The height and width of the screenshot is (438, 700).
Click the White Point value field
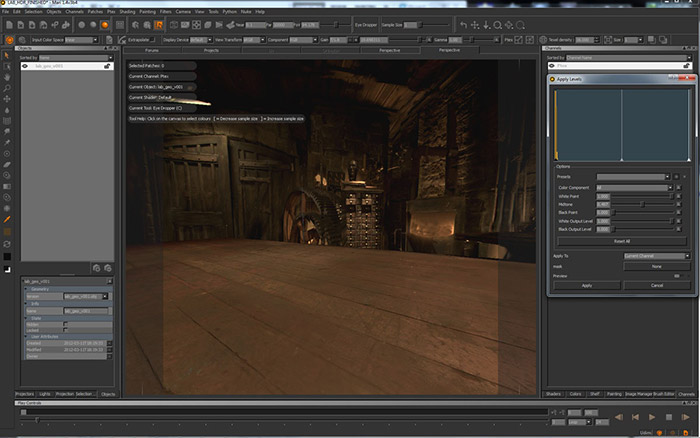click(603, 196)
